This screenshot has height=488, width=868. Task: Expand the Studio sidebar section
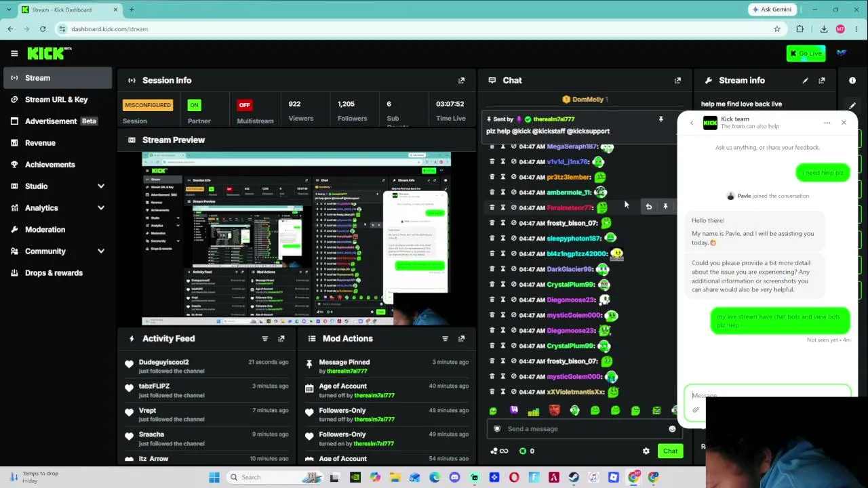(x=101, y=186)
